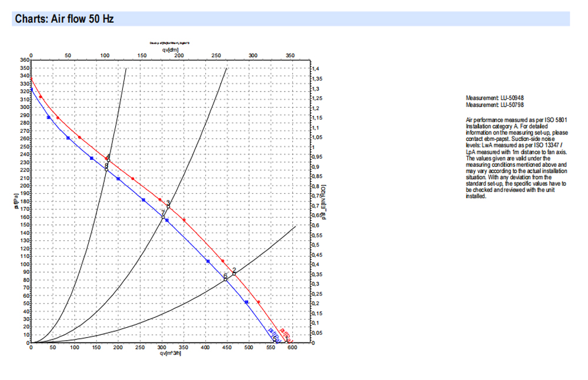The image size is (588, 380).
Task: Click the '0,5' tick on the right axis
Action: click(315, 245)
